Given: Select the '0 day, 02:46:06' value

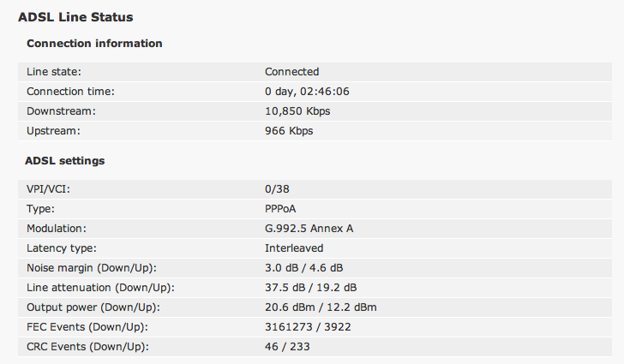Looking at the screenshot, I should 307,92.
